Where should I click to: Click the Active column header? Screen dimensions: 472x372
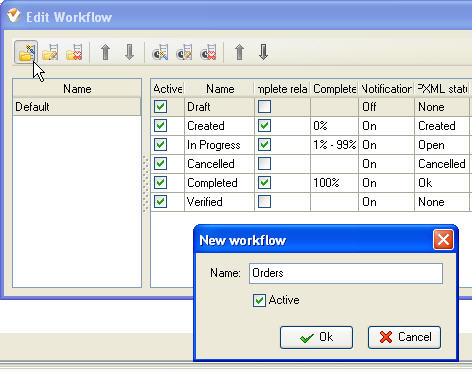click(168, 89)
